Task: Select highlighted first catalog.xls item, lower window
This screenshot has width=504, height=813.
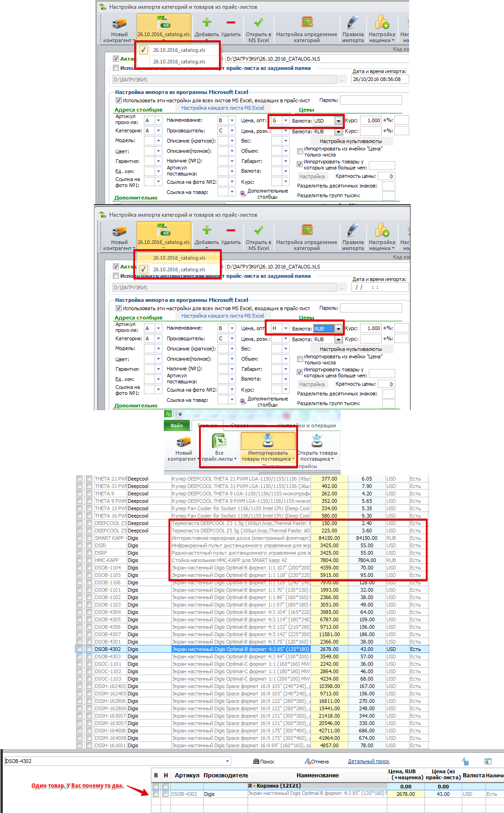Action: click(x=179, y=258)
